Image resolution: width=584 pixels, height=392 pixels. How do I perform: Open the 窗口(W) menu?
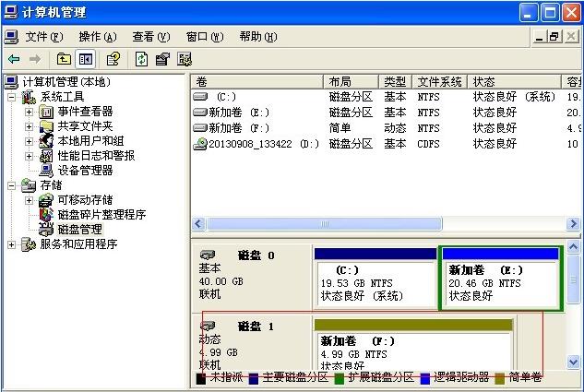[205, 37]
